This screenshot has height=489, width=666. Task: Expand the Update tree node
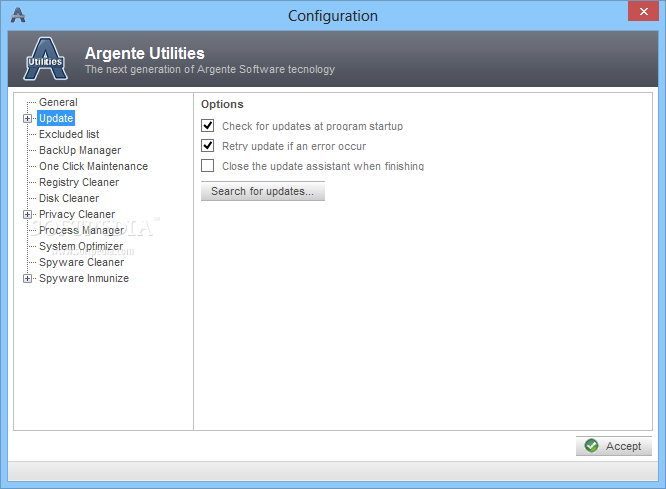pos(27,119)
